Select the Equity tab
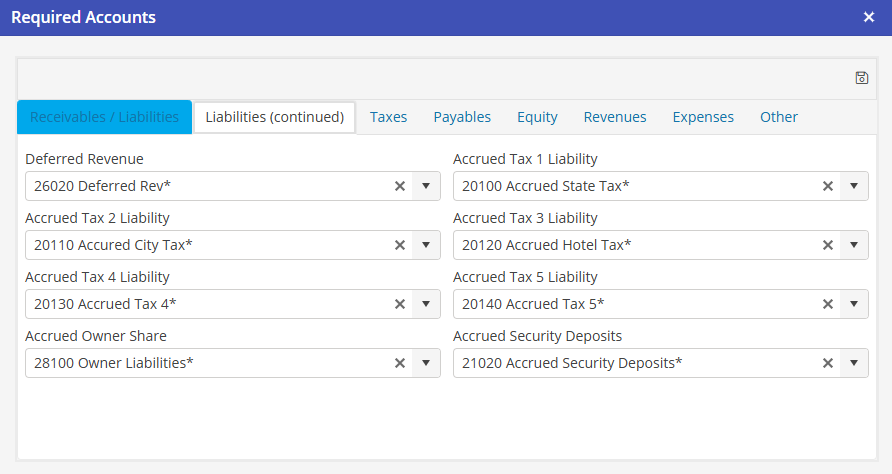This screenshot has height=474, width=892. coord(537,117)
